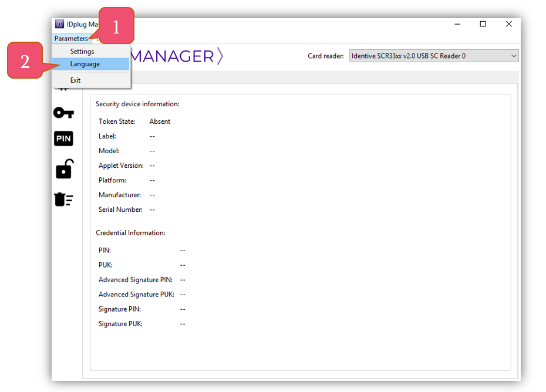The height and width of the screenshot is (392, 546).
Task: Click the trash erase icon in the sidebar
Action: (x=63, y=200)
